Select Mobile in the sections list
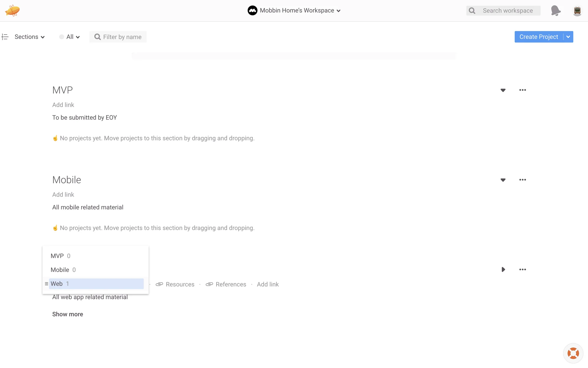Image resolution: width=588 pixels, height=368 pixels. click(x=60, y=270)
